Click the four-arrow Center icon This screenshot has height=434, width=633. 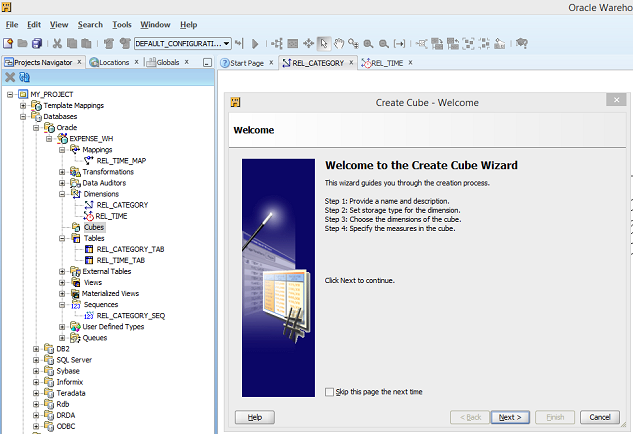(x=308, y=43)
